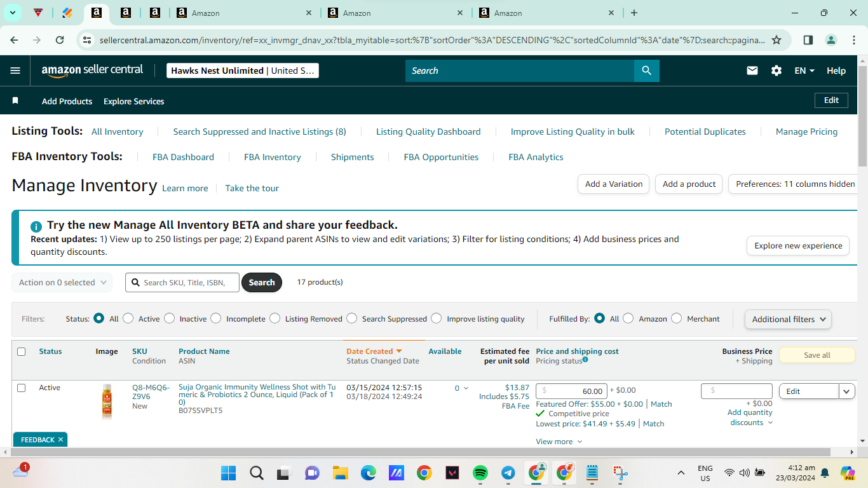Open Telegram from the taskbar
The image size is (868, 488).
point(508,473)
